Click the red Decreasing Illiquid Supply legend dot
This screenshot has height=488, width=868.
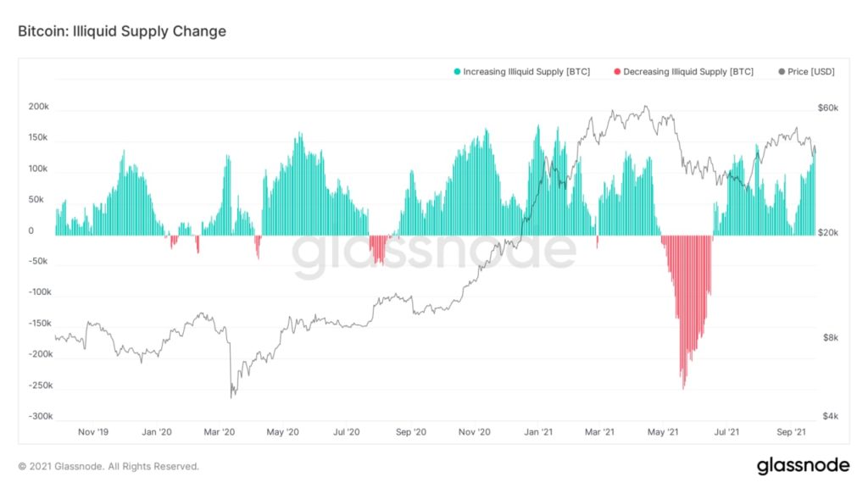(x=617, y=72)
